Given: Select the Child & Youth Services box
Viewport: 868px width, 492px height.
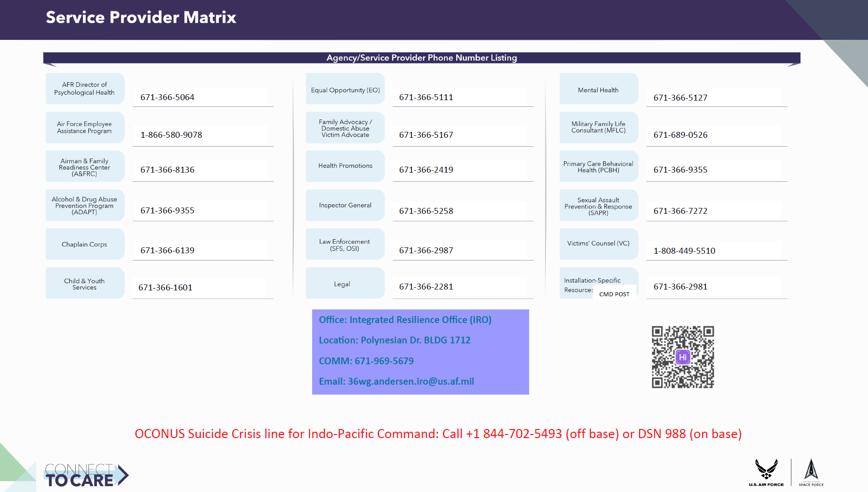Looking at the screenshot, I should pos(85,284).
